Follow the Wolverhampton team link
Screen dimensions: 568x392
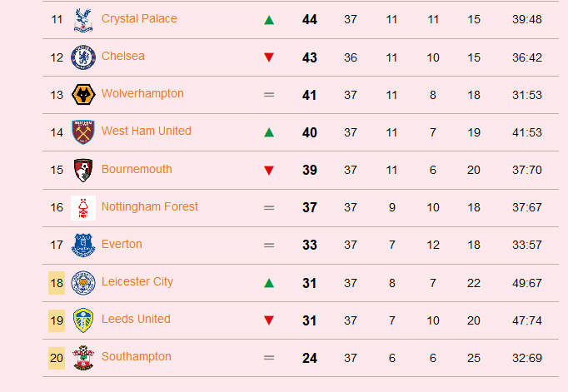click(x=142, y=93)
